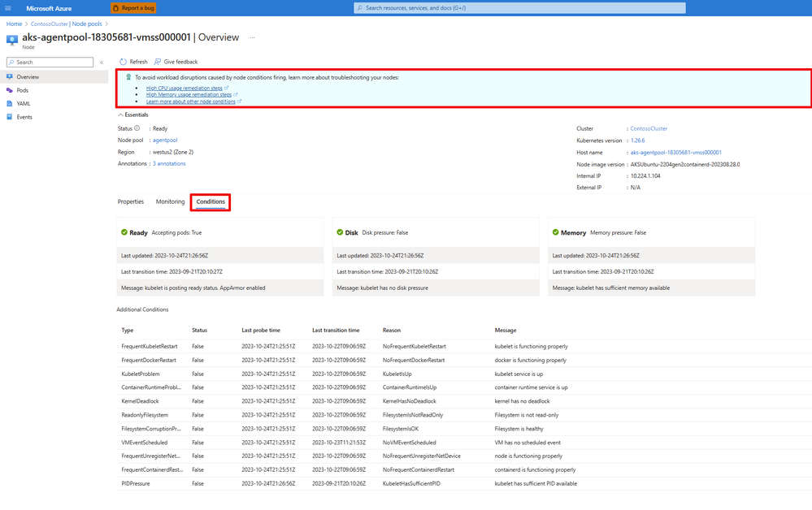Click Kubernetes version 1.26.6 link
Screen dimensions: 812x510
click(x=637, y=140)
